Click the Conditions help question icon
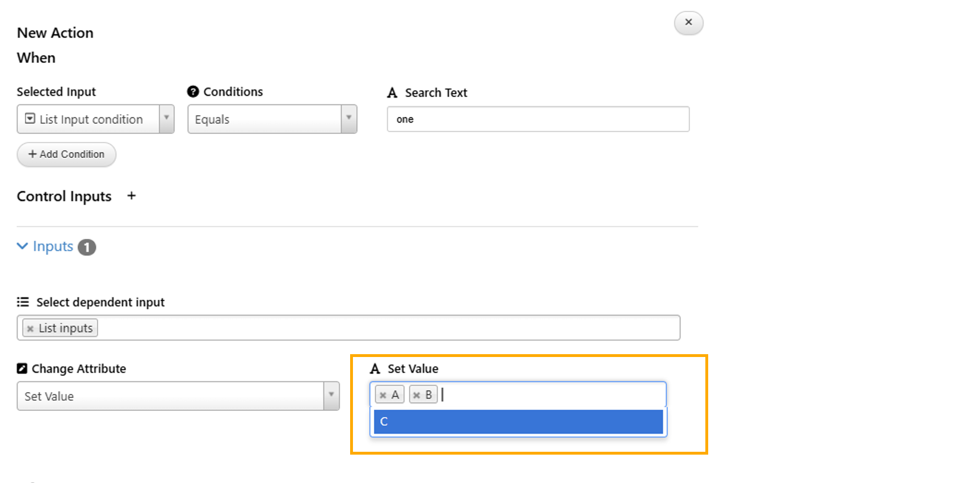980x483 pixels. (x=193, y=91)
